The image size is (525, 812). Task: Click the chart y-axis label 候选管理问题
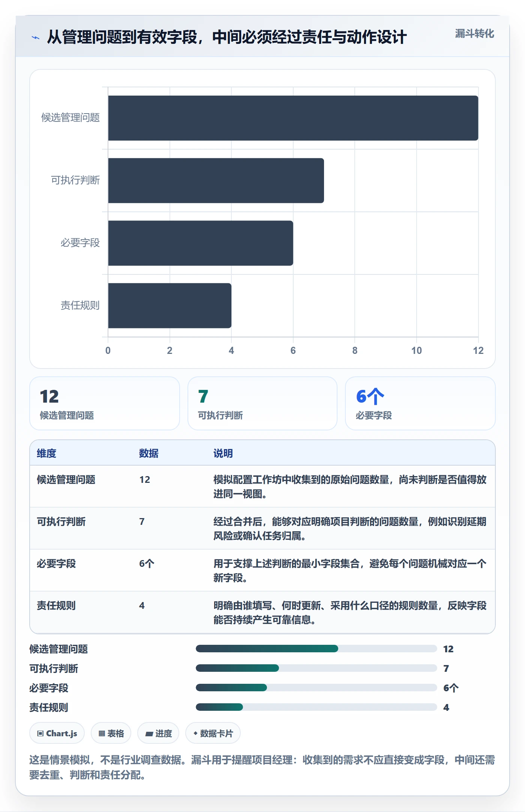point(70,118)
